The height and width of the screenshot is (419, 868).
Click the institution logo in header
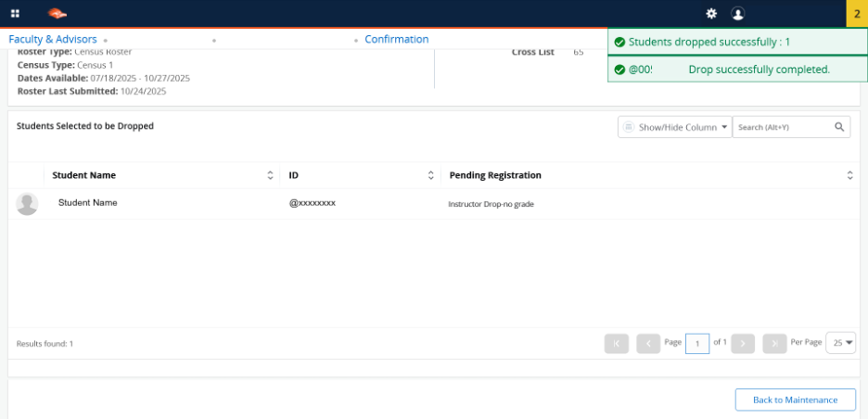pos(57,14)
